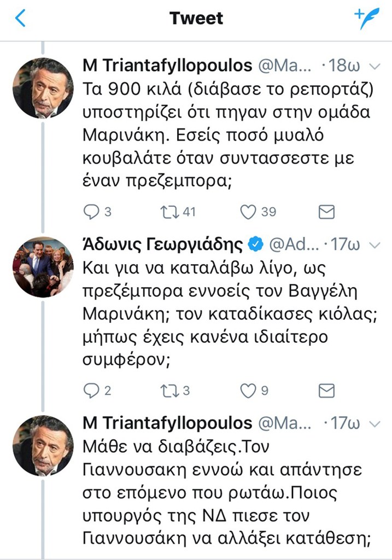392x560 pixels.
Task: Send Άδωνις Γεωργιάδης's tweet via direct message
Action: coord(326,390)
